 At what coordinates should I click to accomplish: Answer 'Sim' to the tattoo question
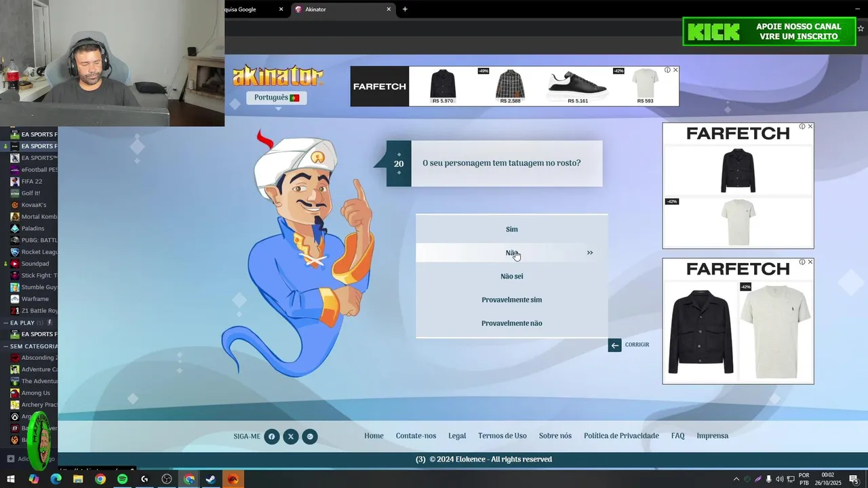pyautogui.click(x=511, y=229)
